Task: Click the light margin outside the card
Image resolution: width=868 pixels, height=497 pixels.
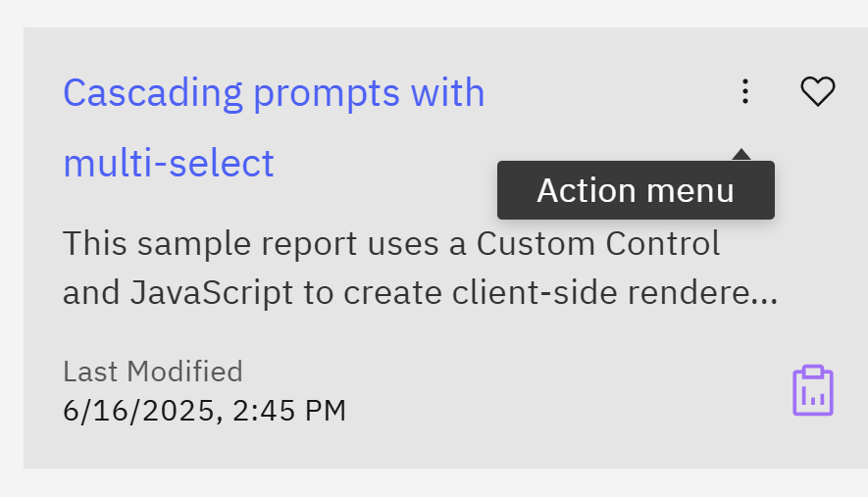Action: coord(432,482)
